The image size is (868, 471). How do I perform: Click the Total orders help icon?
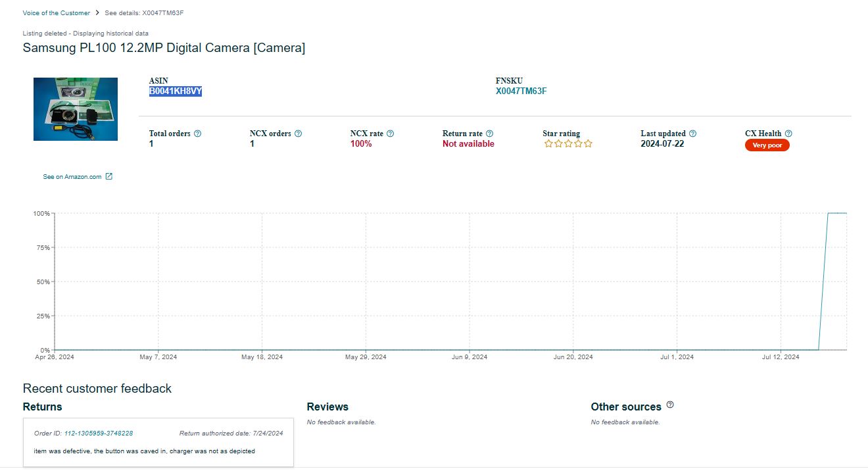[198, 134]
